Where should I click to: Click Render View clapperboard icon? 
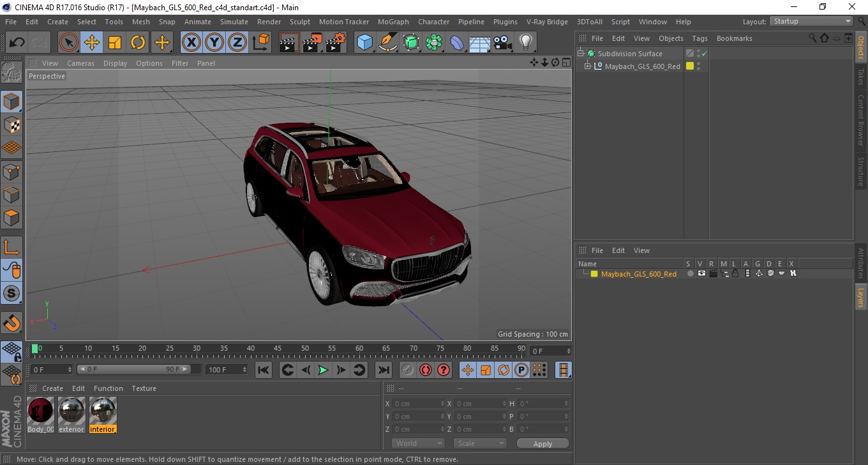[x=289, y=43]
